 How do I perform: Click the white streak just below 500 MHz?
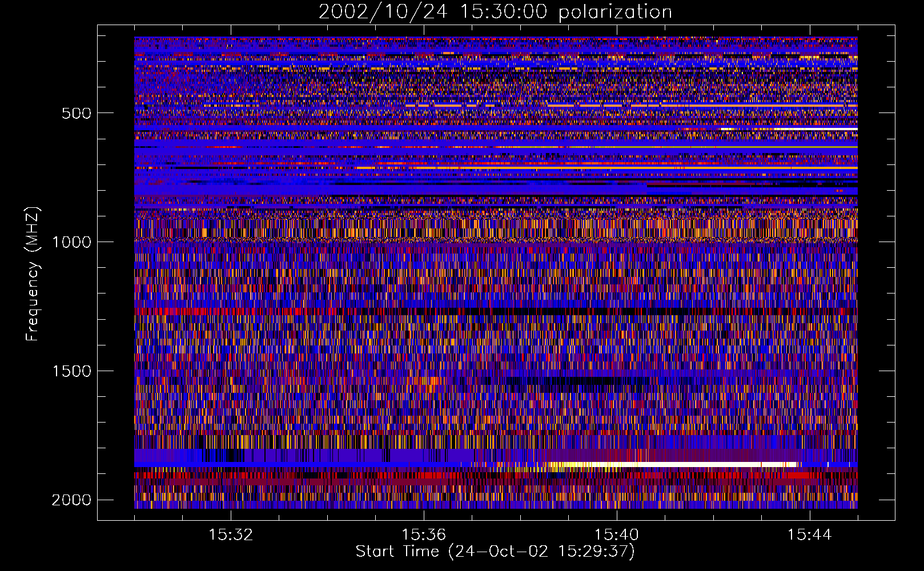[x=788, y=130]
